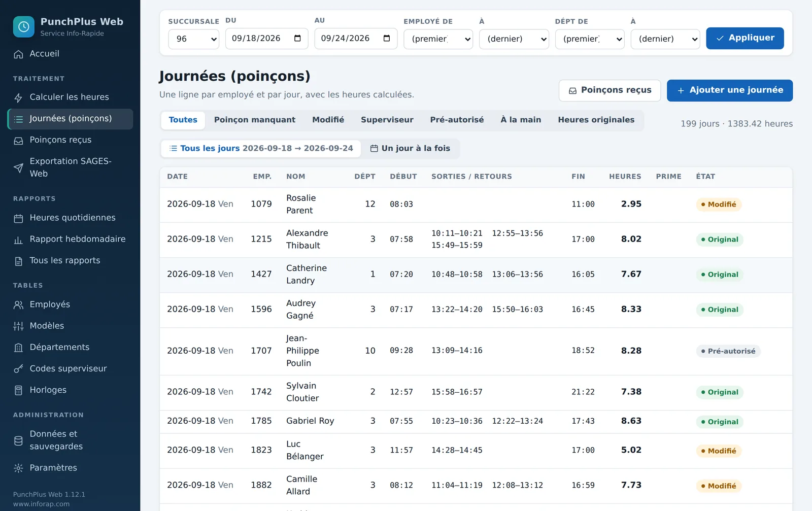This screenshot has height=511, width=812.
Task: Open the Employé de (premier) dropdown
Action: (x=438, y=39)
